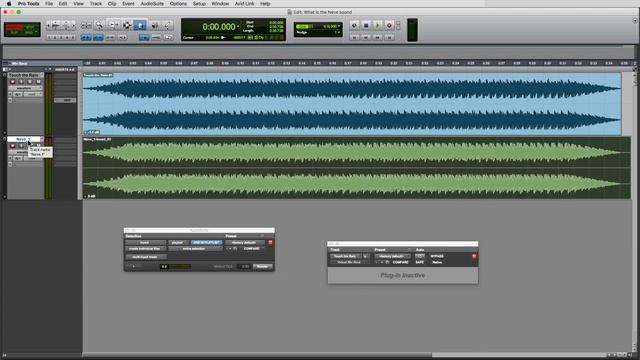Click the Return to Zero transport button
Viewport: 640px width, 360px height.
(x=354, y=37)
